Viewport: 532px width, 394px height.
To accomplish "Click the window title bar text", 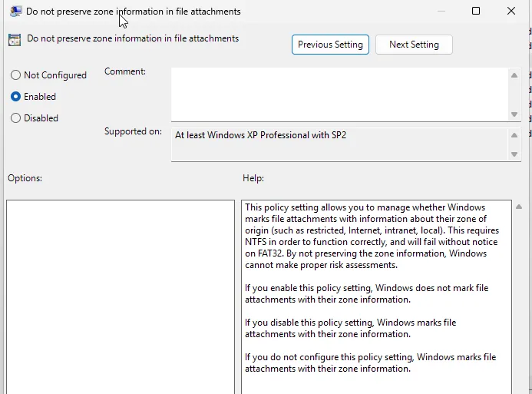I will 134,12.
